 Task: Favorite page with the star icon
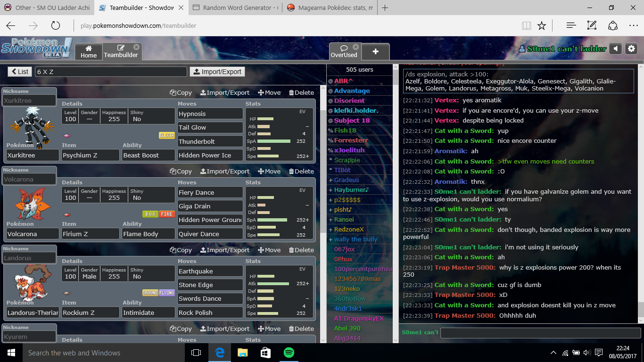[x=542, y=25]
